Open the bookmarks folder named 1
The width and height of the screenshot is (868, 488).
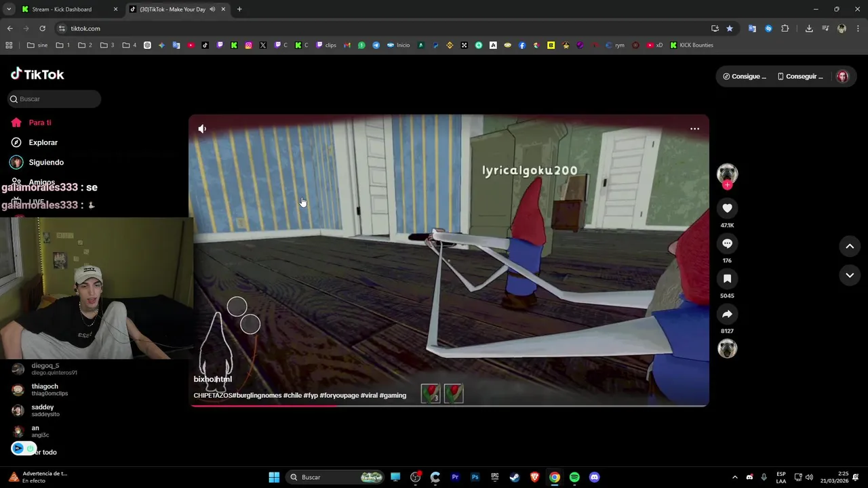tap(63, 45)
